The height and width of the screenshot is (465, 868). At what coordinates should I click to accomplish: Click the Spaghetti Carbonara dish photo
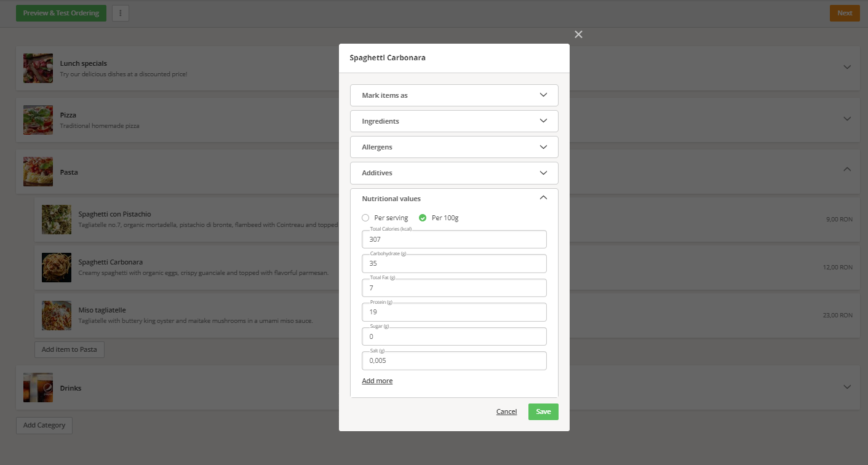[56, 267]
